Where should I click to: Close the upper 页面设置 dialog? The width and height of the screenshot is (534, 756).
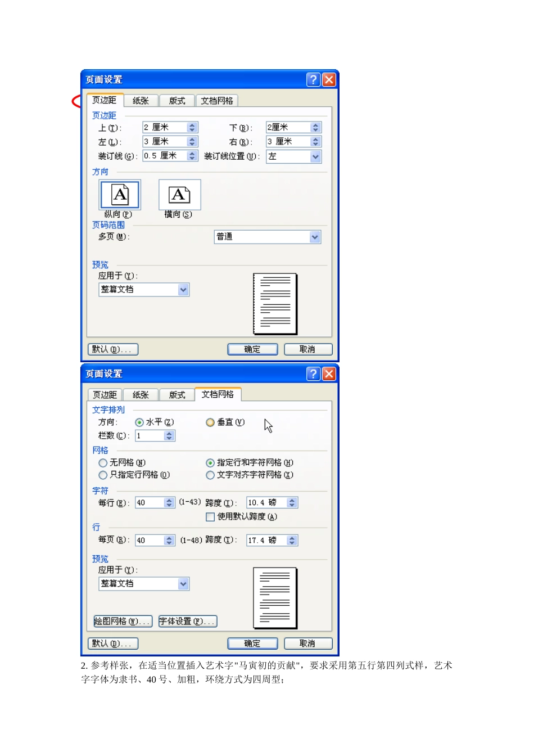pyautogui.click(x=329, y=79)
